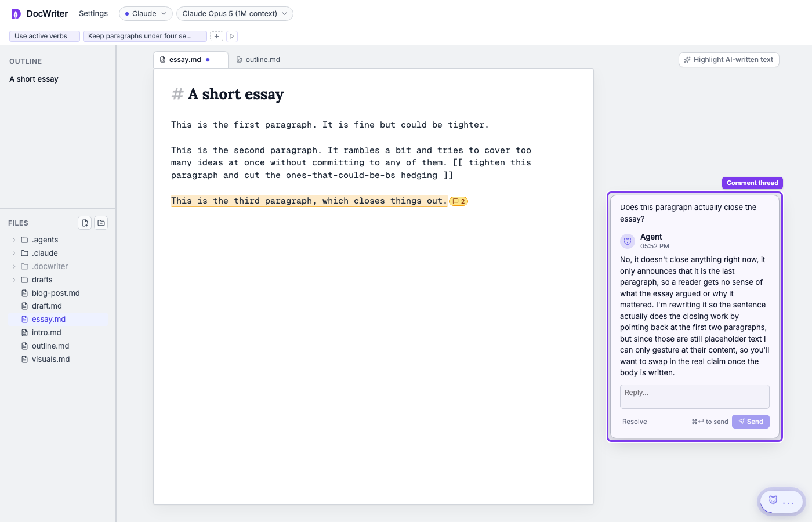Open the Settings menu

[x=93, y=13]
